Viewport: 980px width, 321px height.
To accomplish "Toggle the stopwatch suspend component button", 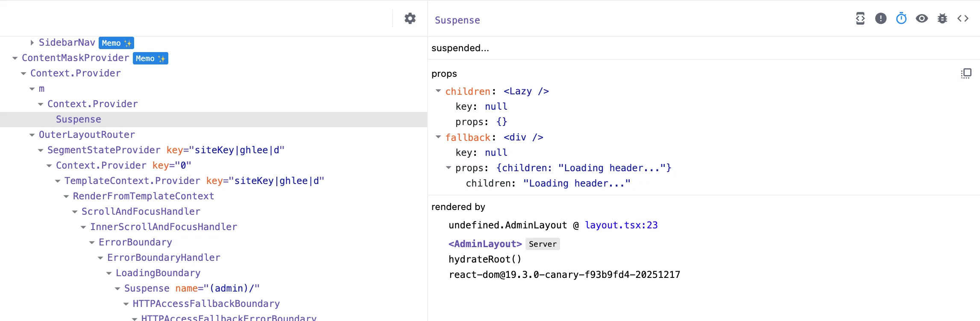I will [x=901, y=18].
